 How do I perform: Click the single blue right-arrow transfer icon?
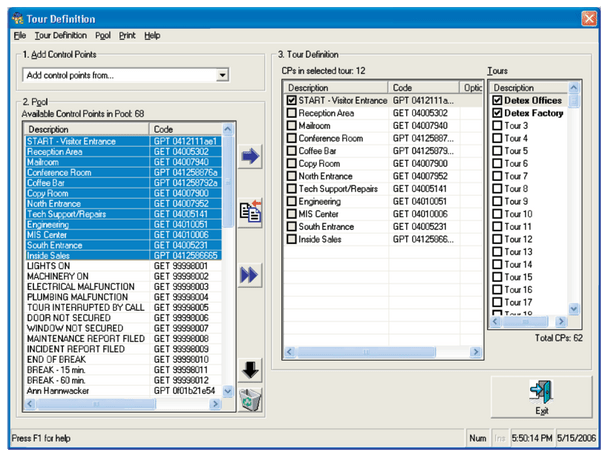(250, 156)
